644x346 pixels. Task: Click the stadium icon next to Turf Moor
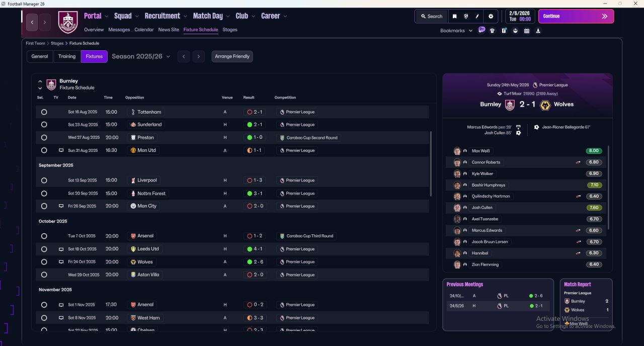point(500,94)
